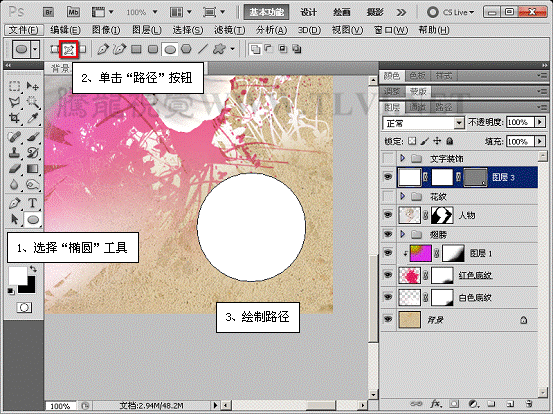Click the 摄影 workspace button
Viewport: 553px width, 414px height.
375,12
